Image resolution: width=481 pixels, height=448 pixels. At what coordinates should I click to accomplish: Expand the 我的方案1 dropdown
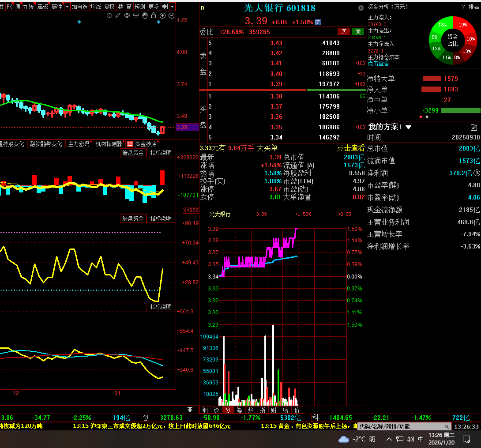[x=408, y=127]
